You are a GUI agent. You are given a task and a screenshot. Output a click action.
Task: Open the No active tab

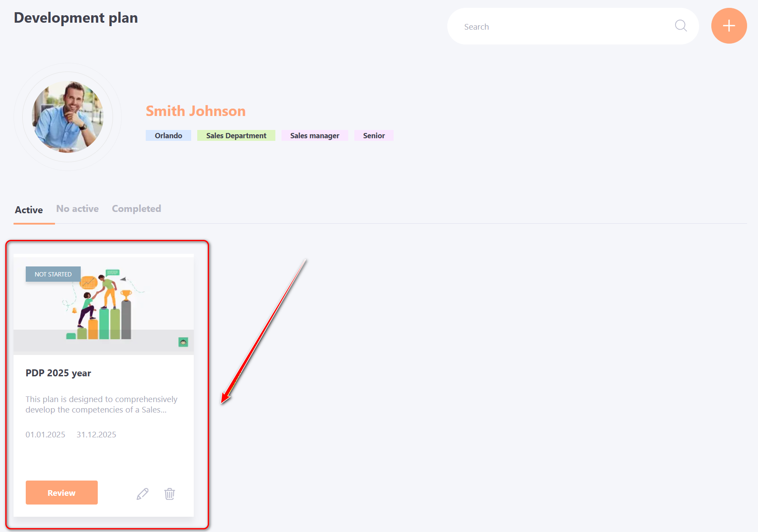click(77, 209)
